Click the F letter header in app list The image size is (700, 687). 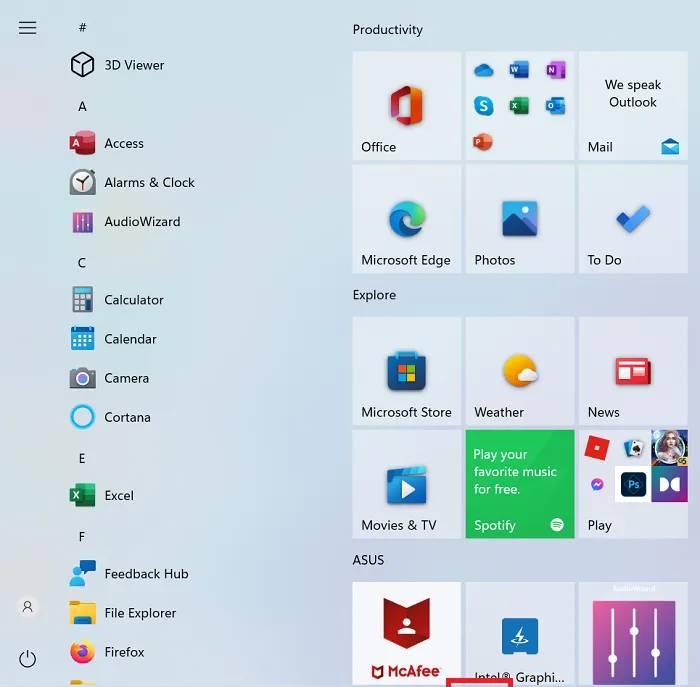point(82,537)
